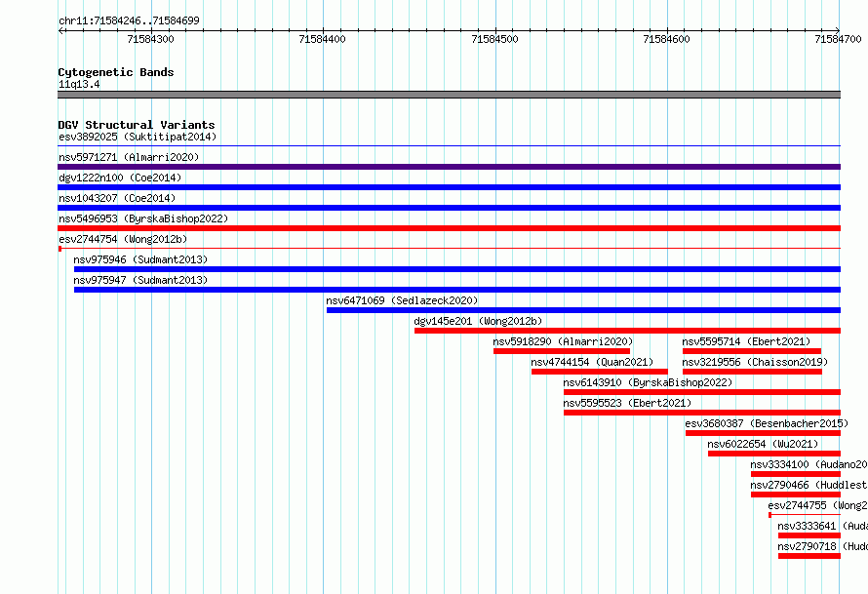Viewport: 868px width, 594px height.
Task: Click nsv5918290 (Almarri2020) label
Action: [x=563, y=341]
